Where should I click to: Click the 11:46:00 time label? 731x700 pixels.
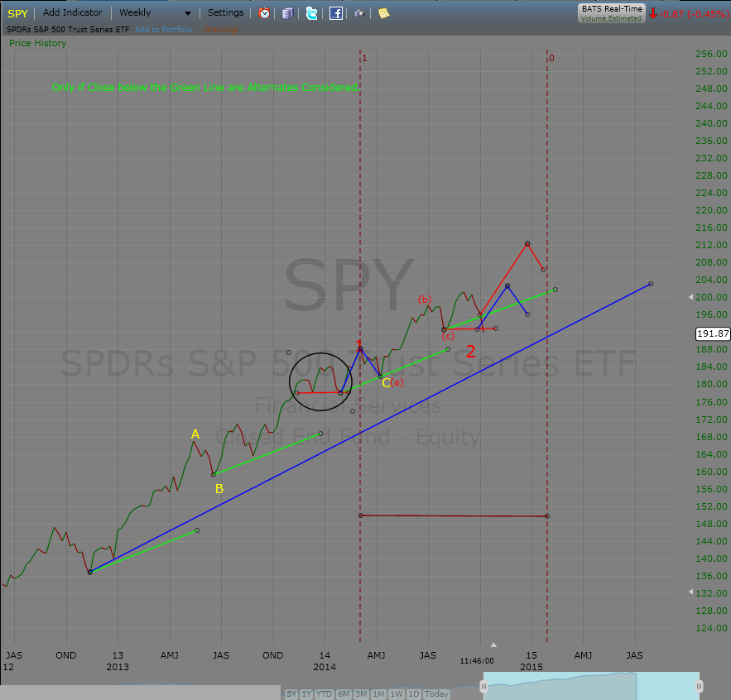click(477, 661)
